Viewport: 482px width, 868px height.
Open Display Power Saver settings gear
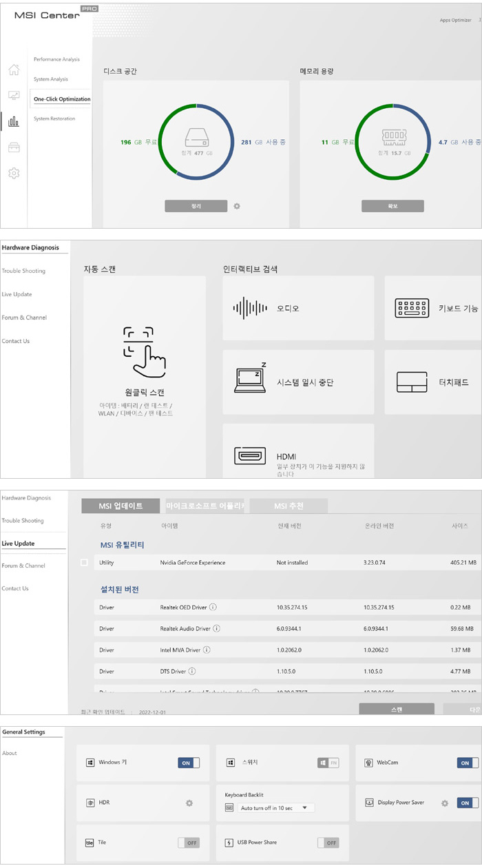pos(445,803)
